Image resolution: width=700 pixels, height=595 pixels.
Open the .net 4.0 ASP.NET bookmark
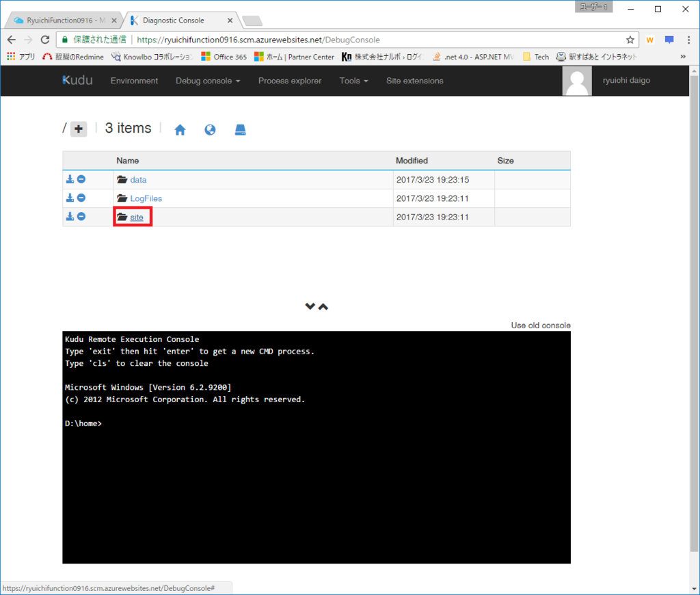[474, 57]
